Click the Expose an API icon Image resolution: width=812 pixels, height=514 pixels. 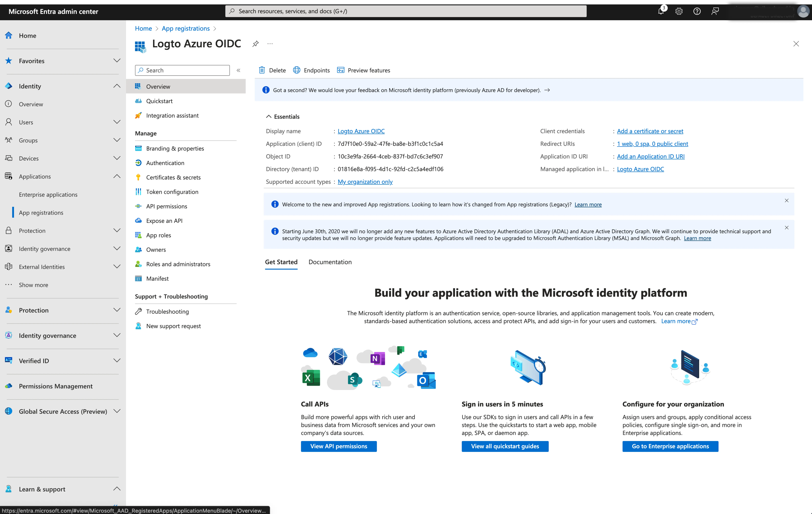pyautogui.click(x=139, y=220)
